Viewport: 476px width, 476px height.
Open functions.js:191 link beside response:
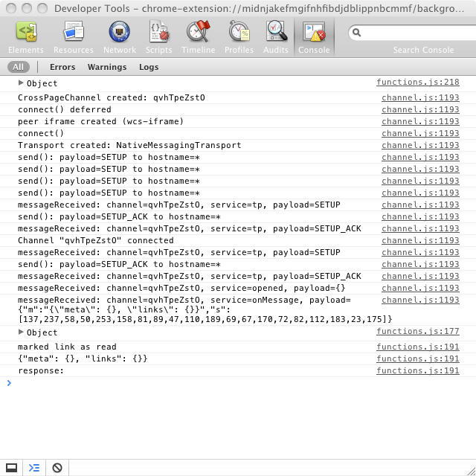click(x=418, y=370)
